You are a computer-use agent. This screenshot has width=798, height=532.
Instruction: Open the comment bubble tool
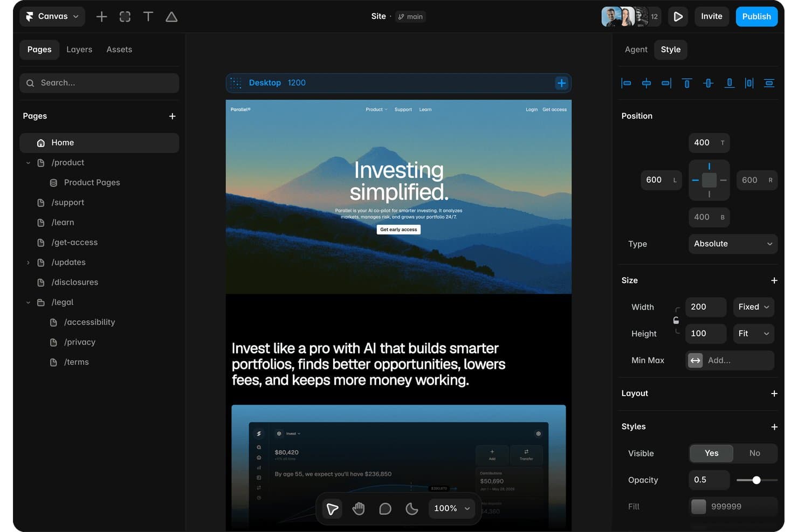pos(385,508)
